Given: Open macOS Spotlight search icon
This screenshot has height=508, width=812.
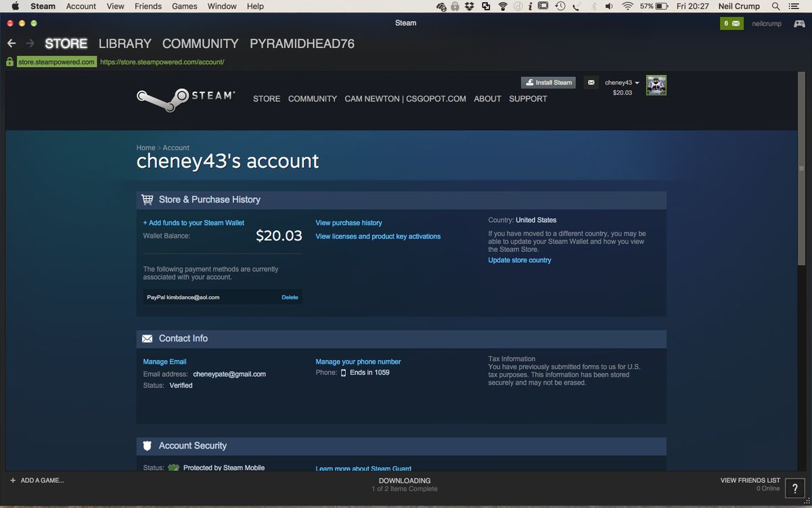Looking at the screenshot, I should [775, 6].
